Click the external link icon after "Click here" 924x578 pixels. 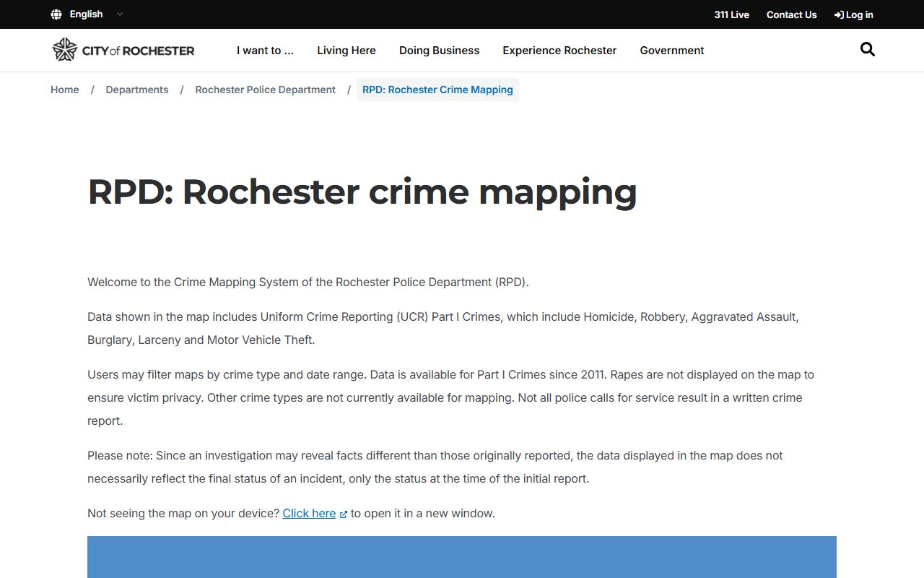click(x=344, y=514)
